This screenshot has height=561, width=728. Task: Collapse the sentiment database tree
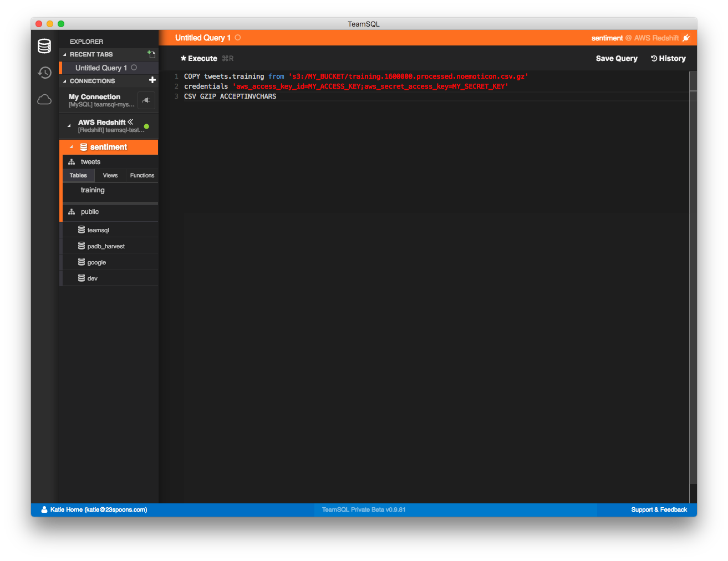click(x=71, y=147)
